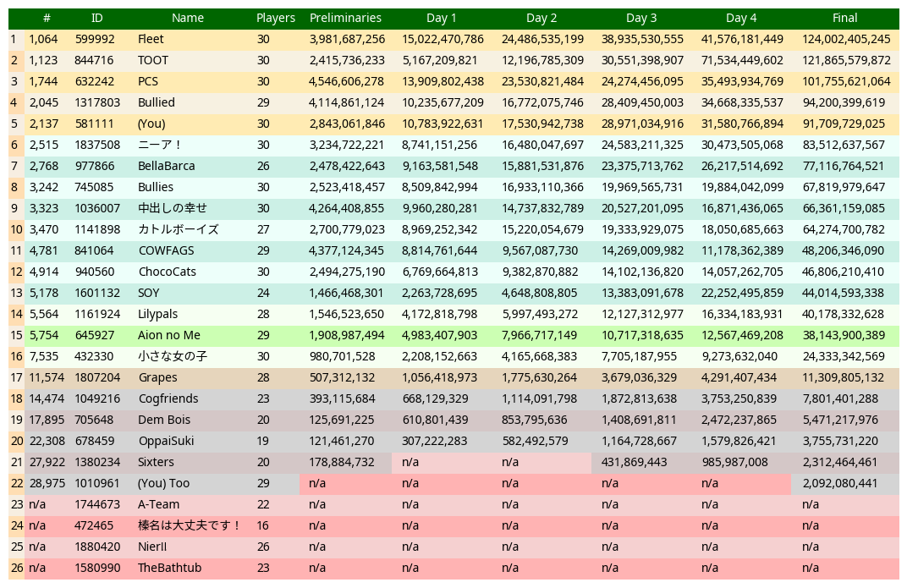The width and height of the screenshot is (907, 588).
Task: Click the 榛名は大丈夫です！ team name
Action: [190, 525]
